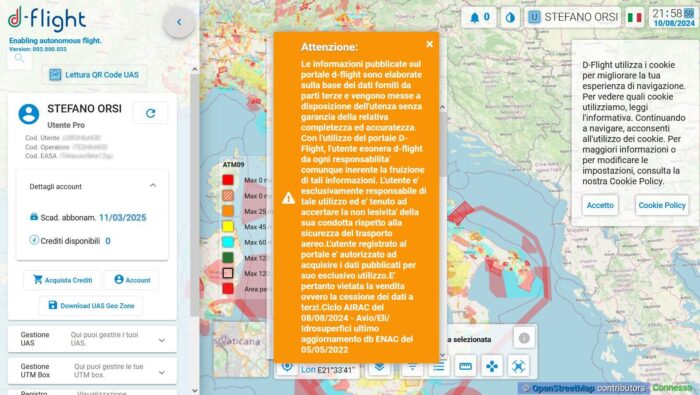Click the shopping cart icon in Acquista Crediti
The width and height of the screenshot is (700, 395).
point(38,280)
